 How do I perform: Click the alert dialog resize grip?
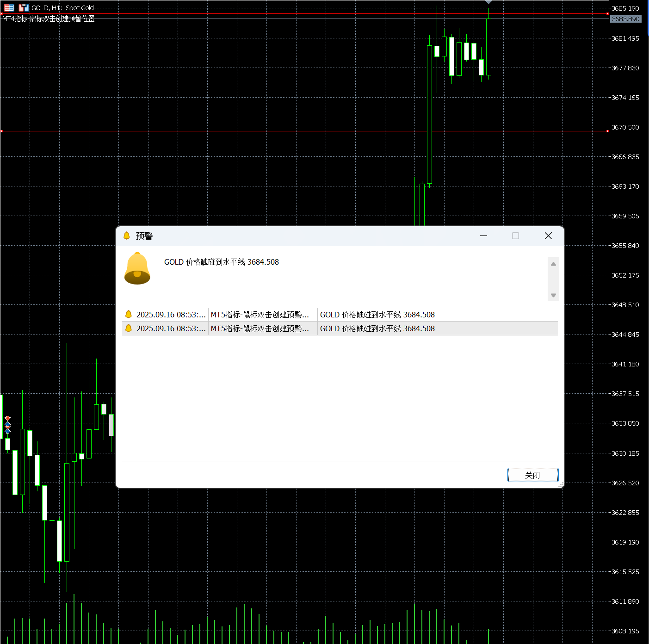[x=561, y=485]
